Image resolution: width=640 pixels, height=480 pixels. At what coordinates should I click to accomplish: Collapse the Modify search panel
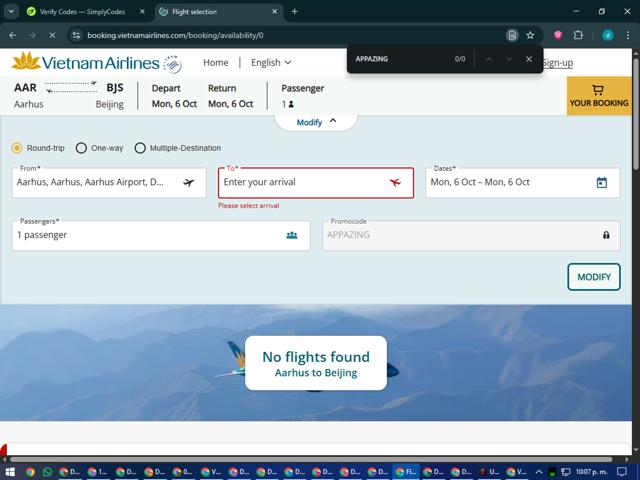pos(316,122)
